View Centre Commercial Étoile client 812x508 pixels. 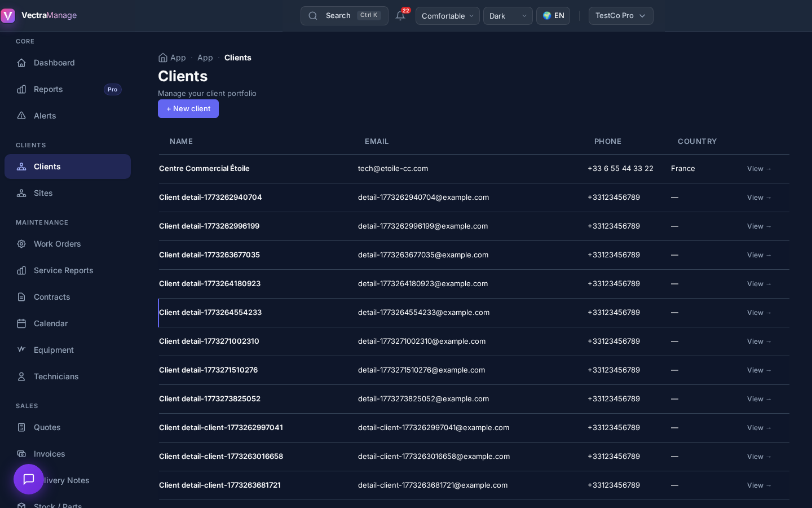click(x=759, y=169)
